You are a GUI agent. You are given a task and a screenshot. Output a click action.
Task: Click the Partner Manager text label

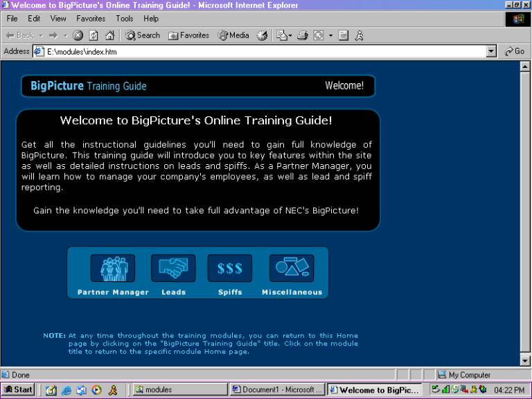113,292
